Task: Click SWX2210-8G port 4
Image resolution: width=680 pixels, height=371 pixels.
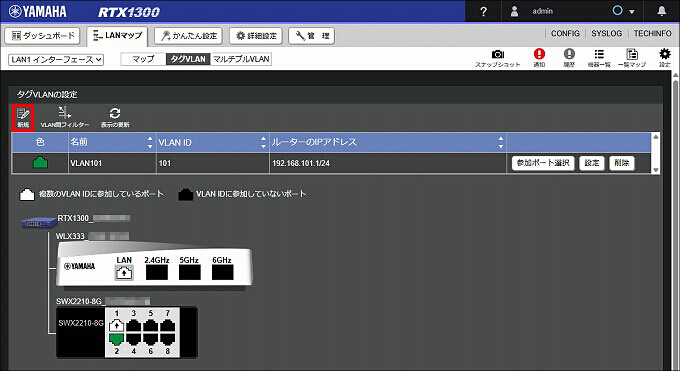Action: click(134, 339)
